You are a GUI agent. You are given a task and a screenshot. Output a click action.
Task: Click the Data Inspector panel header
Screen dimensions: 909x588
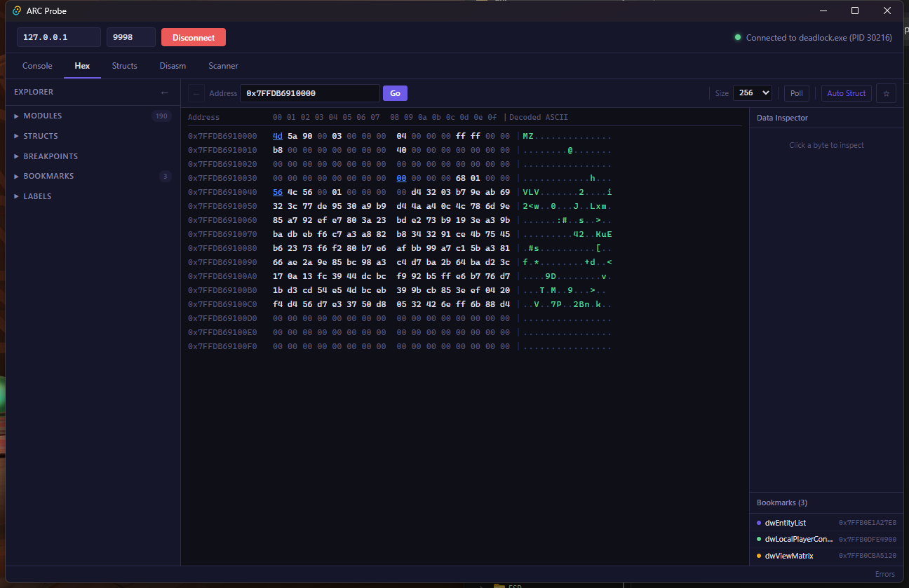coord(782,118)
